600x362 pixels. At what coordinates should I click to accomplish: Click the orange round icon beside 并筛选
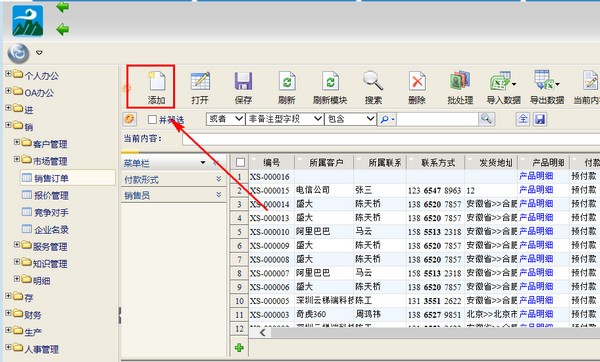coord(130,119)
